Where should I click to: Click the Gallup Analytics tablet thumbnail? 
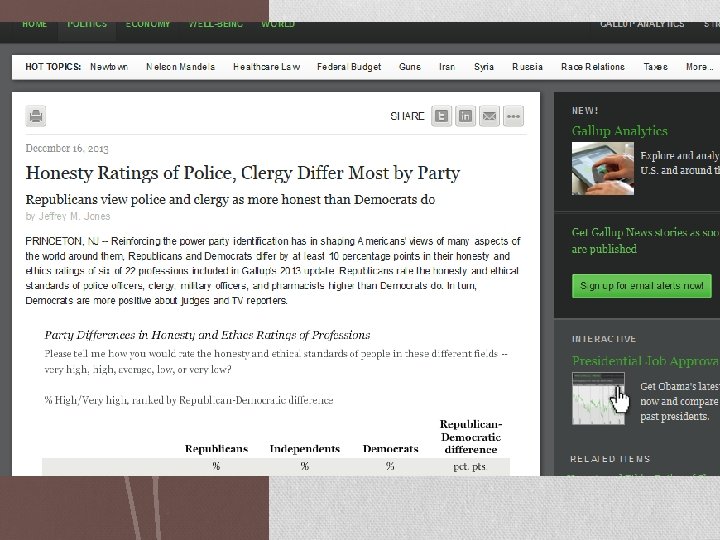coord(602,168)
